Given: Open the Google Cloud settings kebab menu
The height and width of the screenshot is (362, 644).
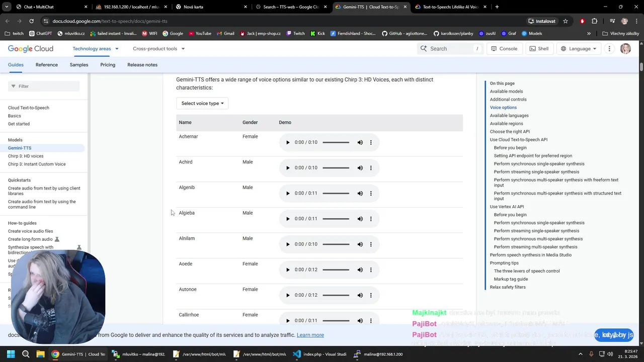Looking at the screenshot, I should 609,49.
